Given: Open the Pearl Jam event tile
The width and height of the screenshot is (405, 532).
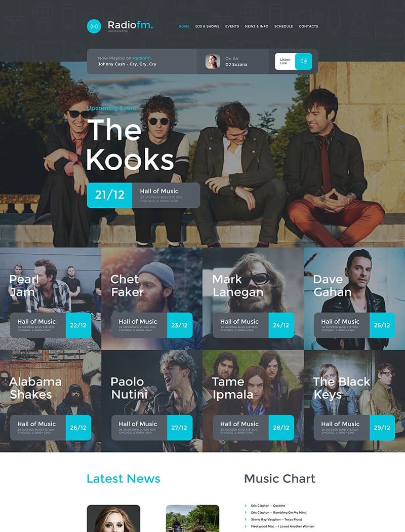Looking at the screenshot, I should point(51,298).
